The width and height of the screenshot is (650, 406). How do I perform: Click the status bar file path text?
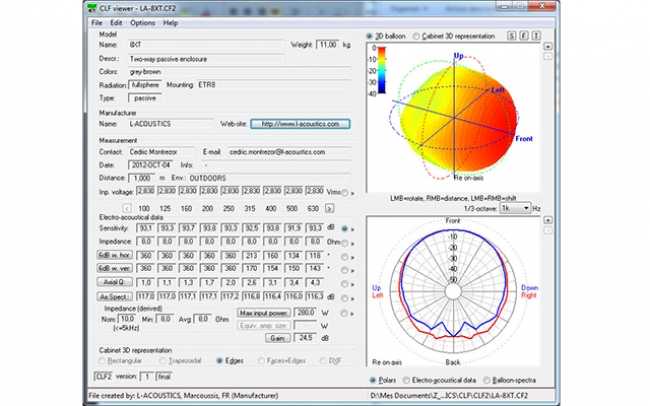(449, 396)
